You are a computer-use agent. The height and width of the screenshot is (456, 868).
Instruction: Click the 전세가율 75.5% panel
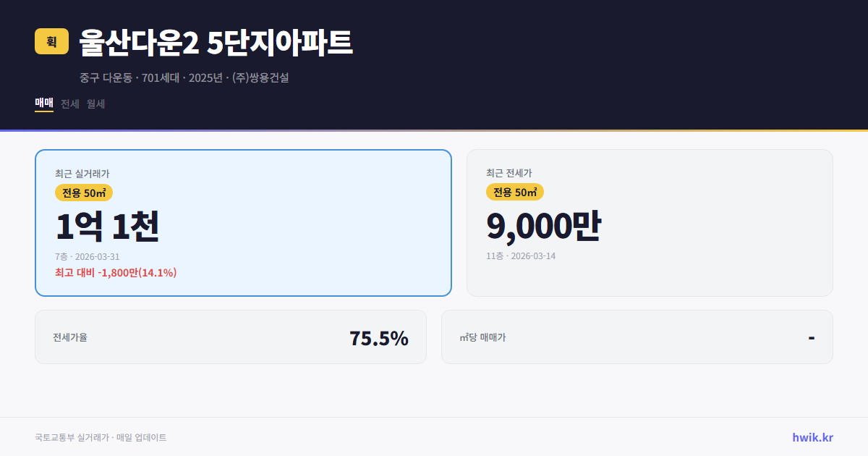click(x=231, y=337)
